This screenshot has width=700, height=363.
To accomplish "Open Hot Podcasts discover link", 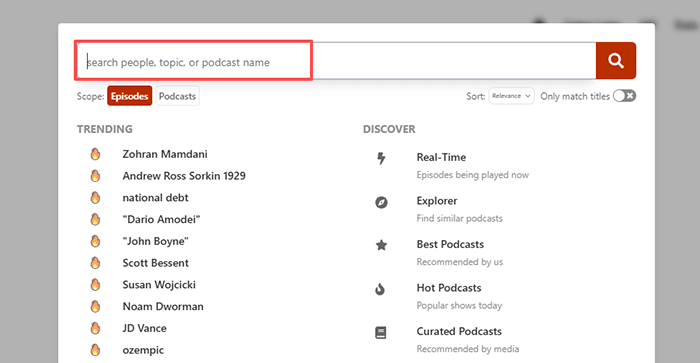I will click(449, 288).
